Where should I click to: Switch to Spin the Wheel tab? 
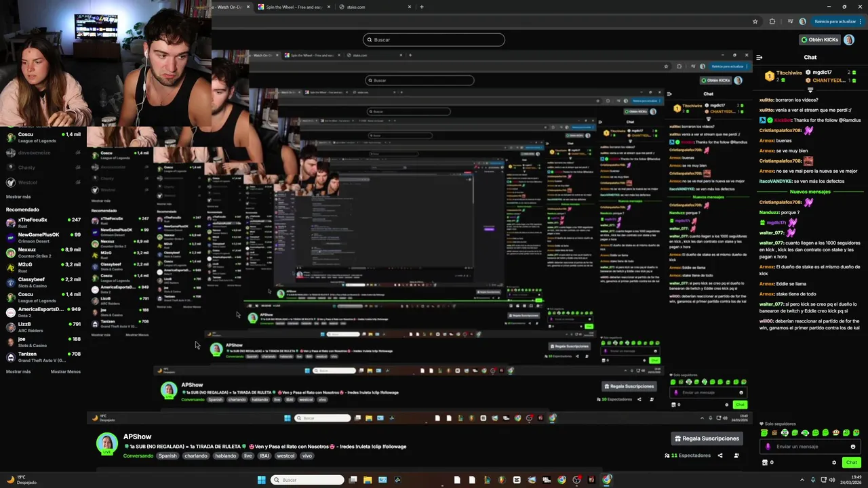point(294,7)
